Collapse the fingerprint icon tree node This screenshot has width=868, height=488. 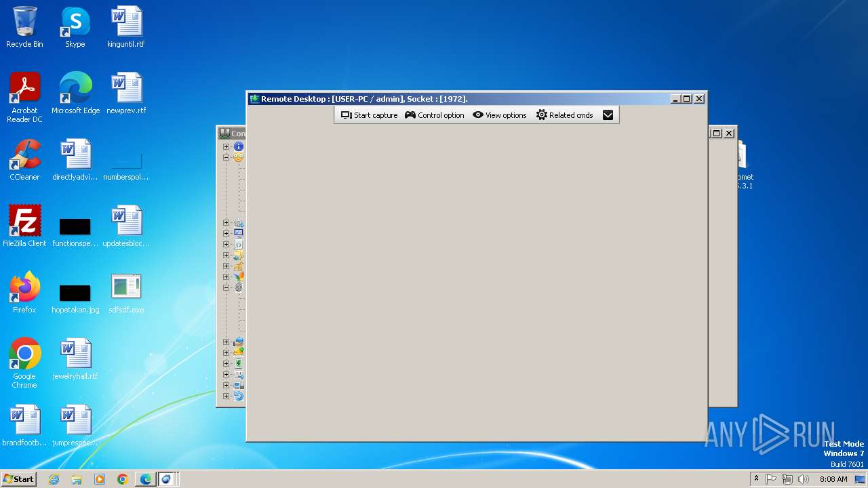(x=226, y=287)
